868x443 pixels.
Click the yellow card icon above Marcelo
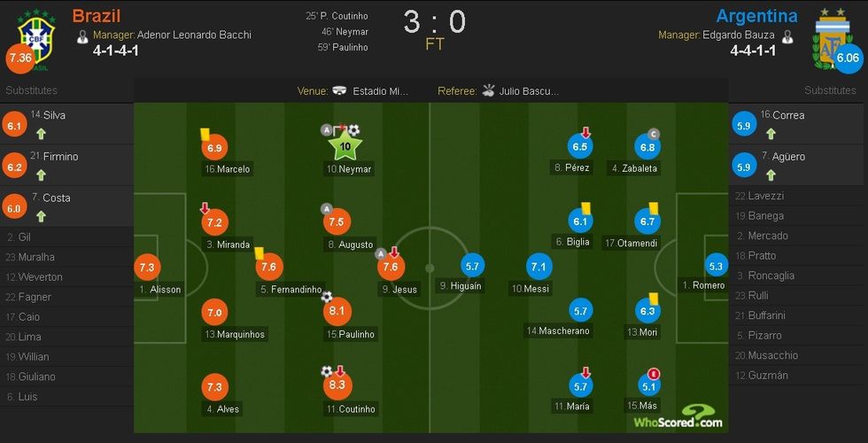(205, 132)
